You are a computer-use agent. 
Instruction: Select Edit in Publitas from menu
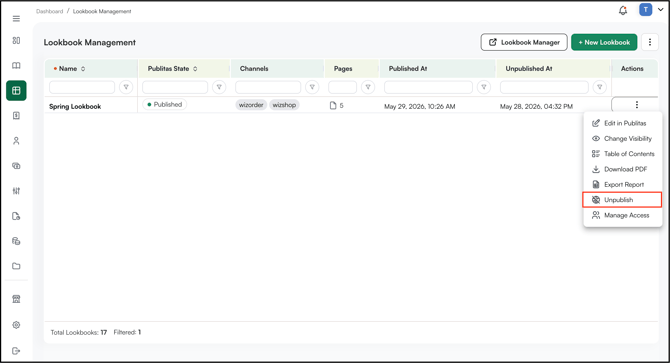tap(623, 123)
